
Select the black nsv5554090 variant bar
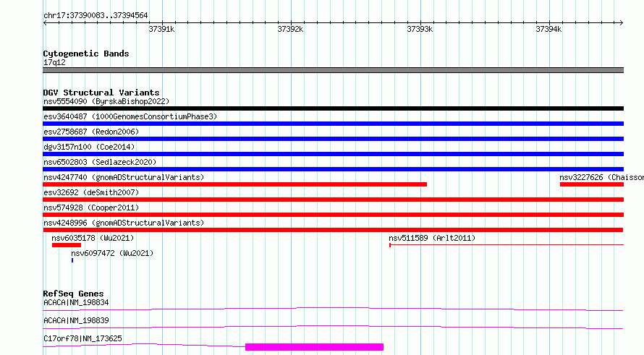tap(333, 108)
